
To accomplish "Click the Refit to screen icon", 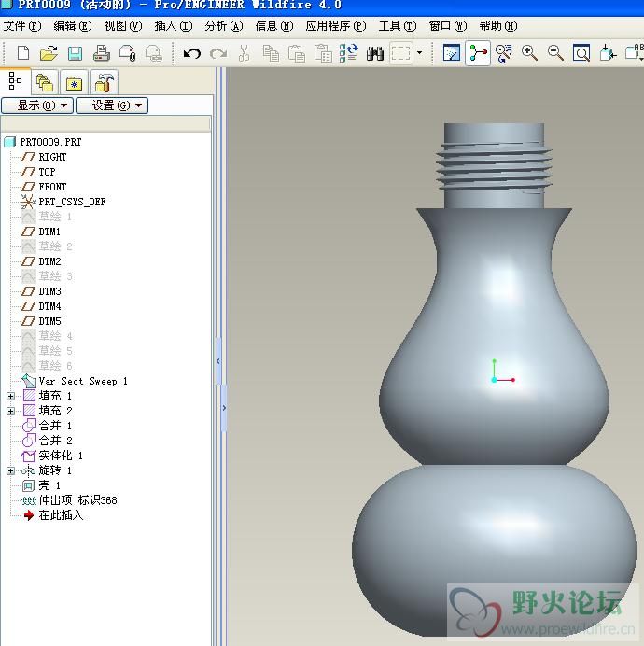I will point(581,53).
